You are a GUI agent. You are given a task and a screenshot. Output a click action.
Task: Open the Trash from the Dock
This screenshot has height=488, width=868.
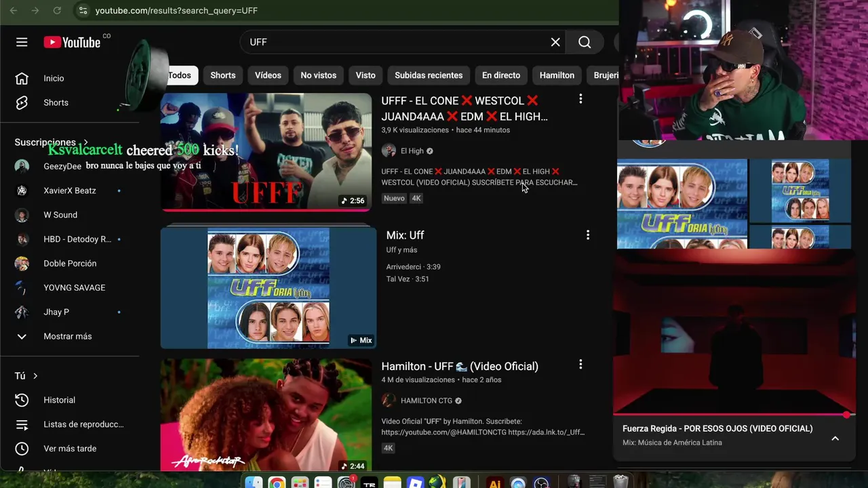(620, 482)
